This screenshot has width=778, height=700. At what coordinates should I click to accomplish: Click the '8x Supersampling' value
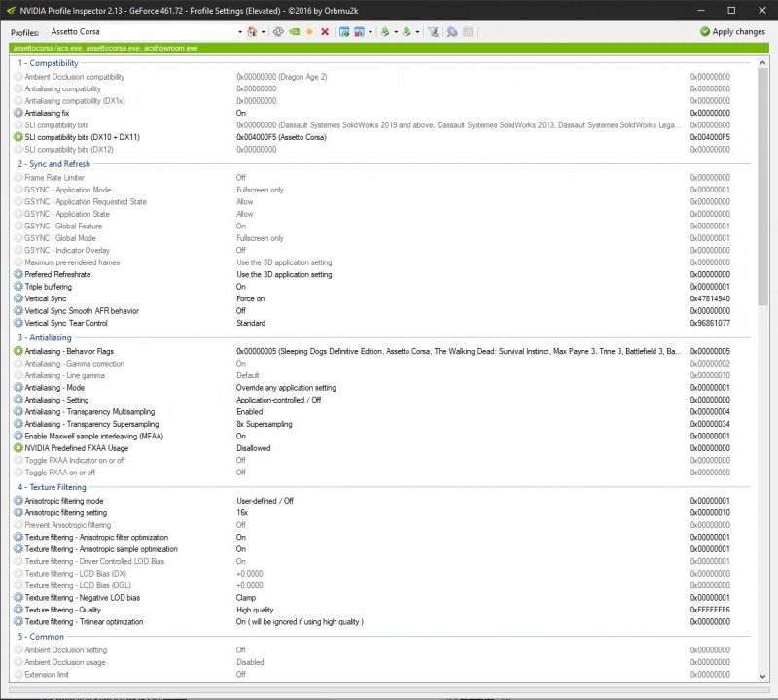[x=265, y=424]
